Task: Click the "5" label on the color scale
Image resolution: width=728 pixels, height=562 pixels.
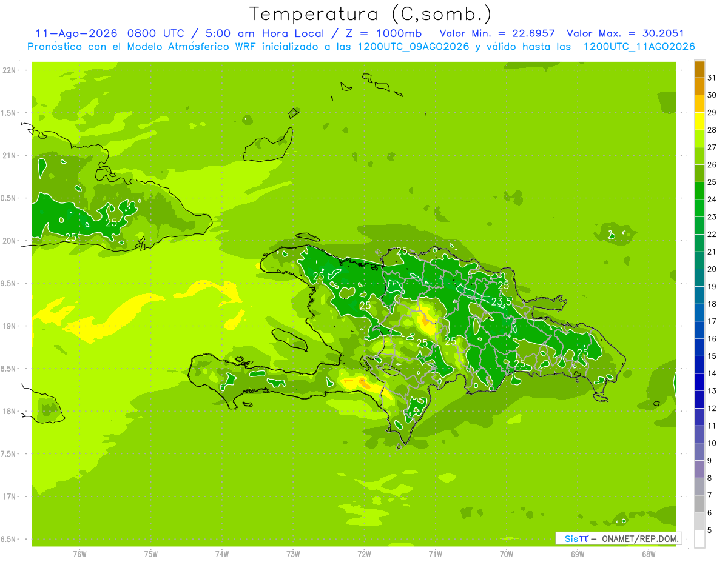Action: point(710,530)
